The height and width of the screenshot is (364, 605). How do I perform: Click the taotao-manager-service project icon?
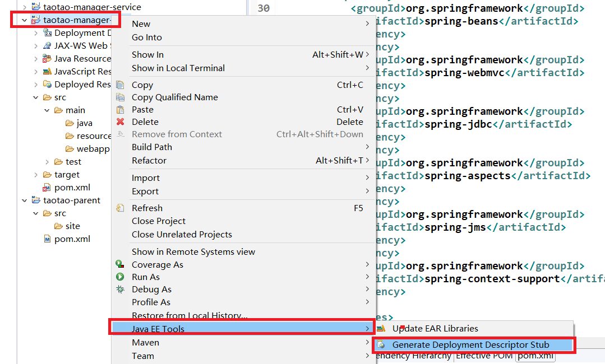[36, 7]
